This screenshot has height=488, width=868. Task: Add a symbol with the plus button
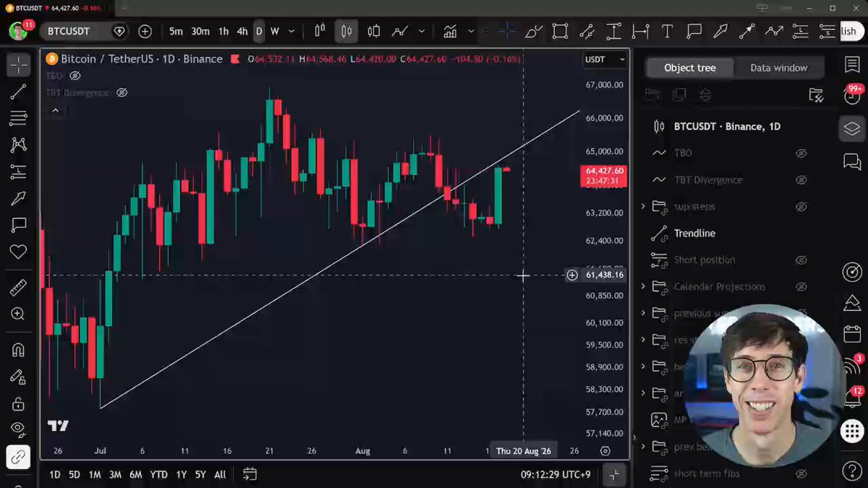click(x=145, y=31)
